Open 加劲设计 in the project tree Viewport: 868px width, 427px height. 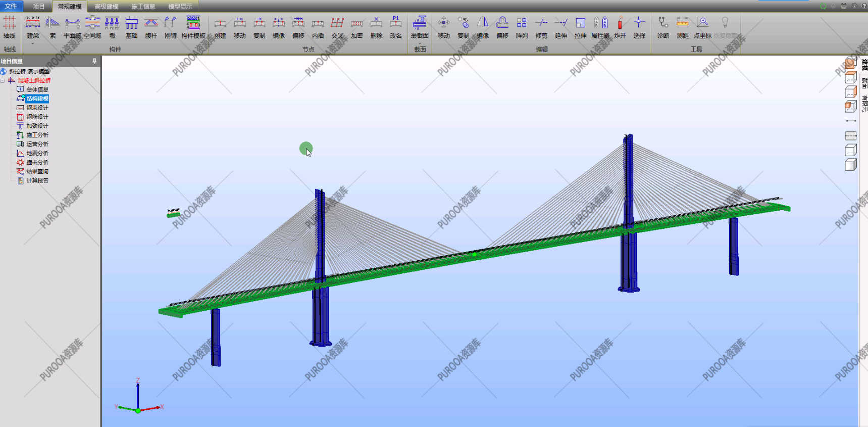point(37,126)
